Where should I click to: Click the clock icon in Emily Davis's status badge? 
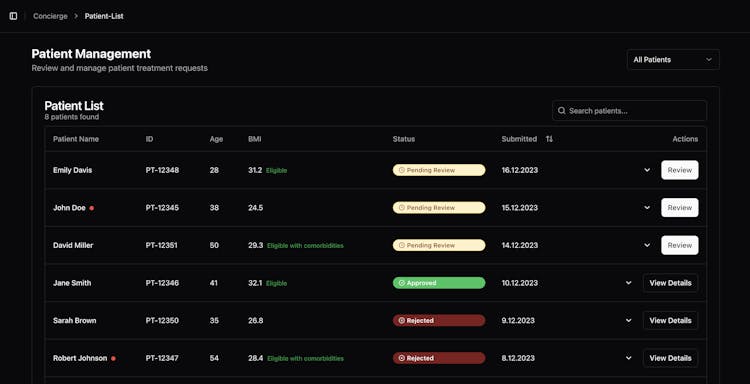point(401,170)
